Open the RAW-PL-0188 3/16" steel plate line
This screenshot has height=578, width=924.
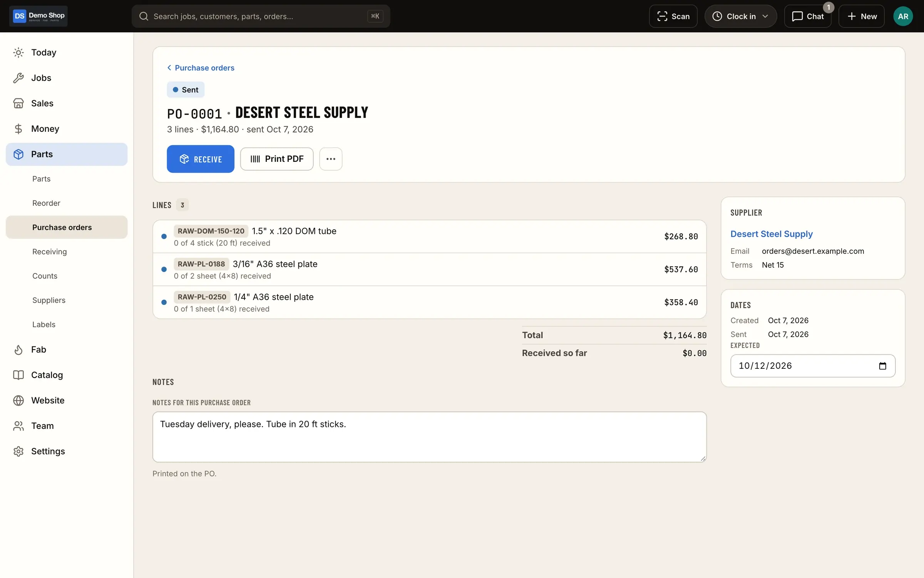[x=429, y=269]
